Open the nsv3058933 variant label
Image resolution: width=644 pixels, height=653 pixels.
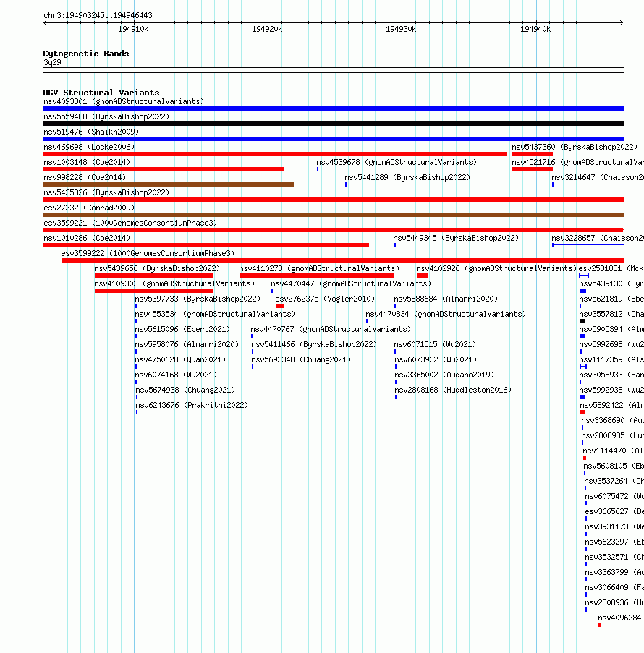point(611,375)
